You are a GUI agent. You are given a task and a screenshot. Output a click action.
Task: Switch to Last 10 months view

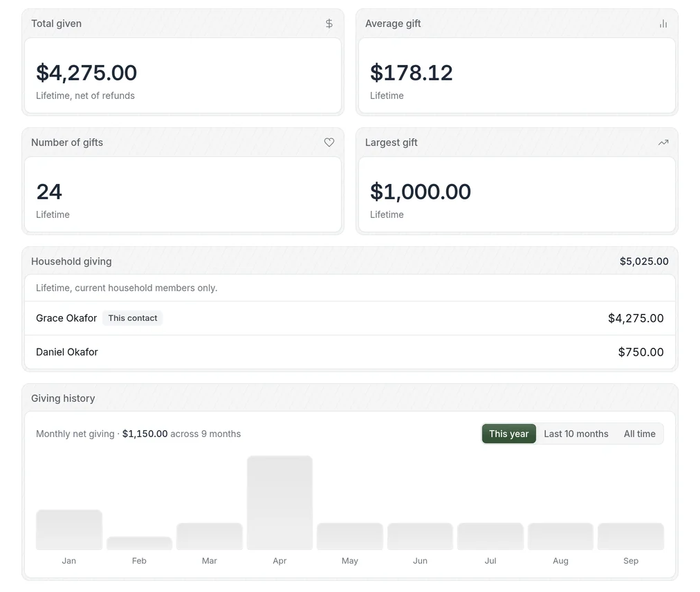click(576, 434)
